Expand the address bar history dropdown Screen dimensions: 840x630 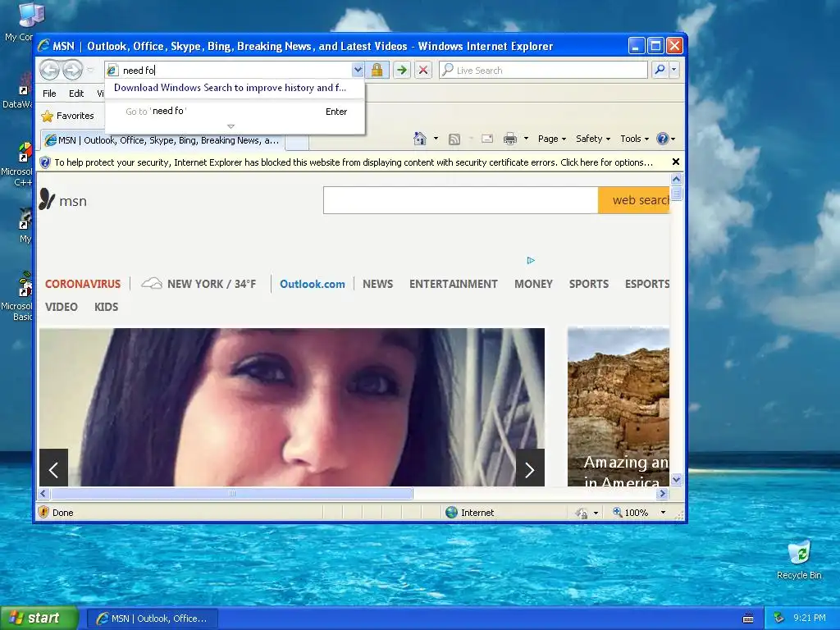[x=358, y=71]
